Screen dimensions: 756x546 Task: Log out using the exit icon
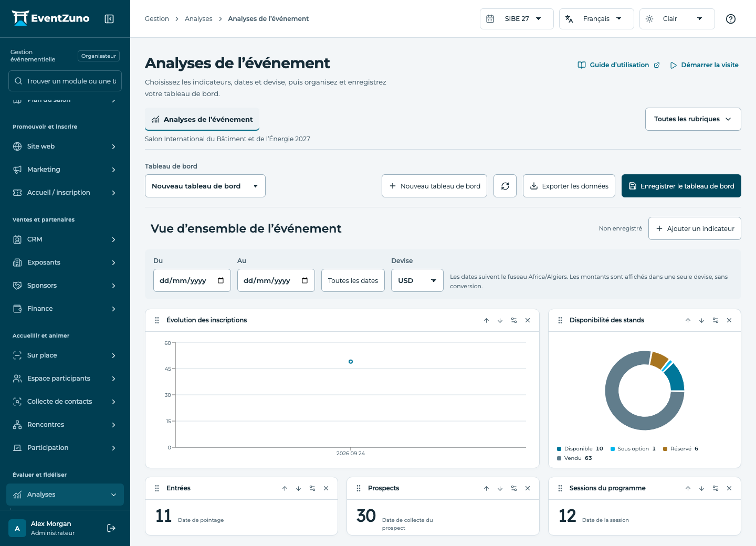(111, 528)
